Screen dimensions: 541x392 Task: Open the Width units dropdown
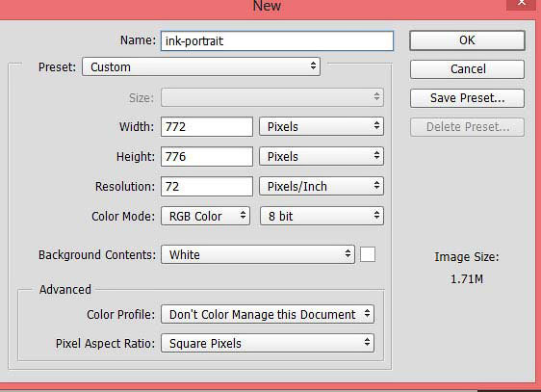coord(322,126)
